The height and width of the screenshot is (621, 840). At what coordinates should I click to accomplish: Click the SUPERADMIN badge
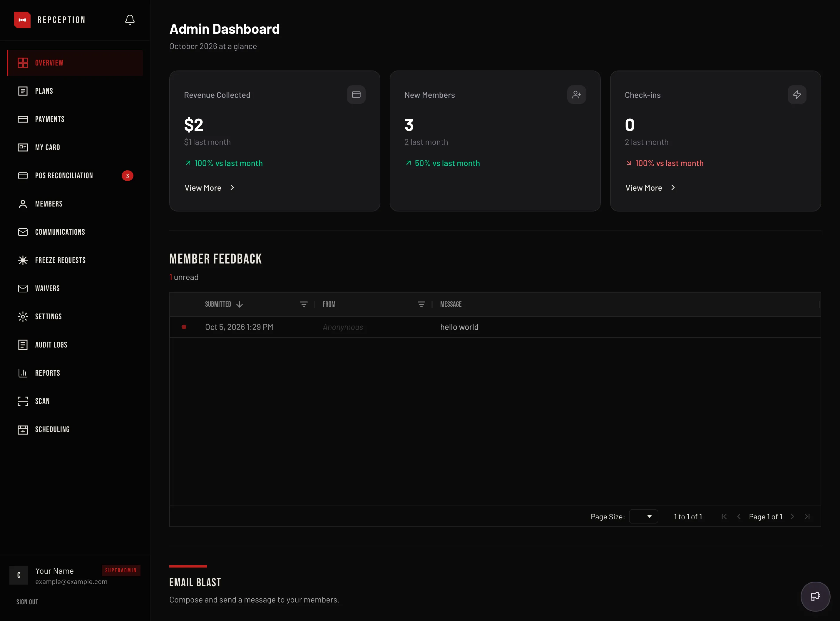click(x=121, y=570)
